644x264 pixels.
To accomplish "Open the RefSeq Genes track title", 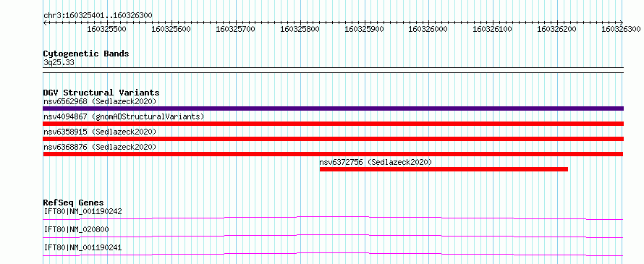I will click(74, 203).
